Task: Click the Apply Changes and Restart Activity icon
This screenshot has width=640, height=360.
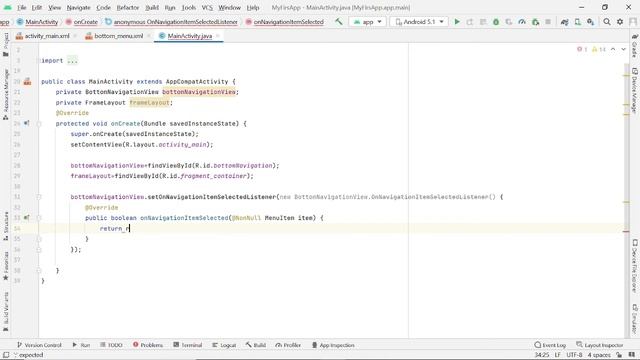Action: 470,22
